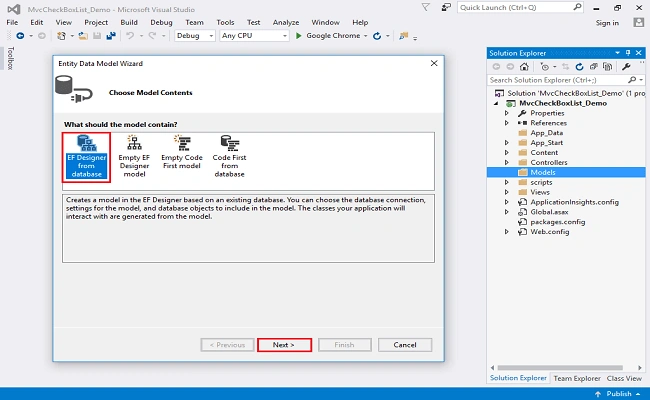Screen dimensions: 650x400
Task: Expand the Controllers folder
Action: (x=507, y=162)
